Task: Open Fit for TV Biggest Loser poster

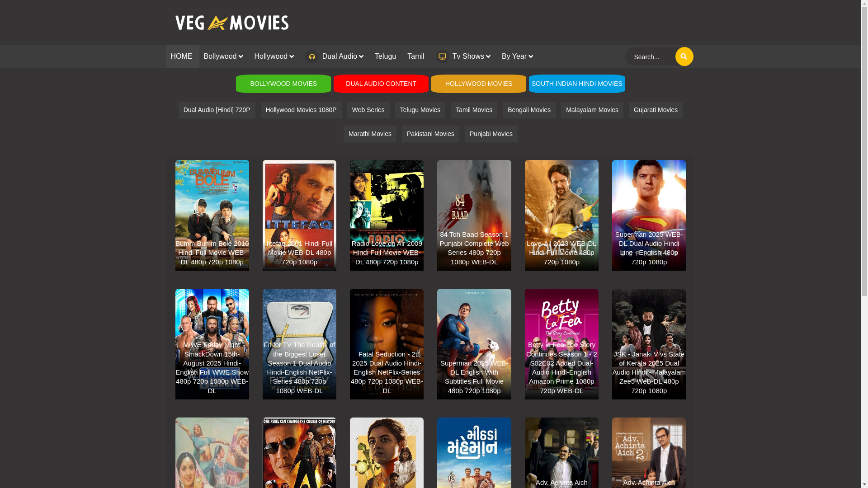Action: pos(299,344)
